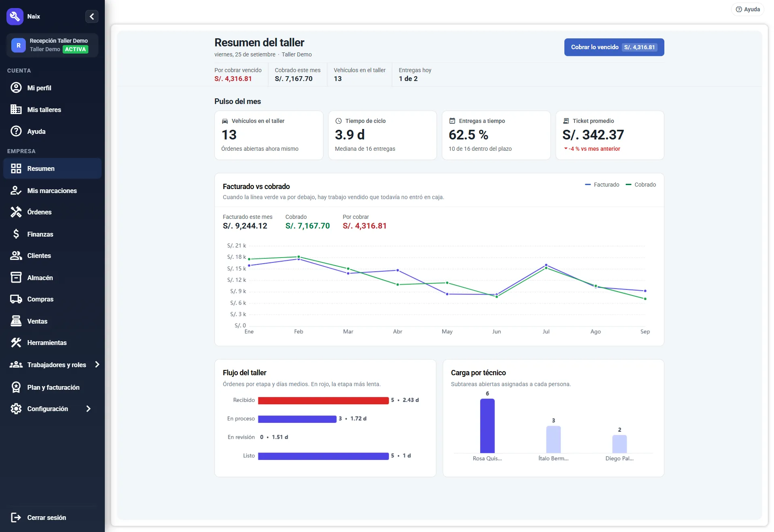Click the Por cobrar S/. 4,316.81 chart value
Viewport: 774px width, 532px height.
point(364,226)
